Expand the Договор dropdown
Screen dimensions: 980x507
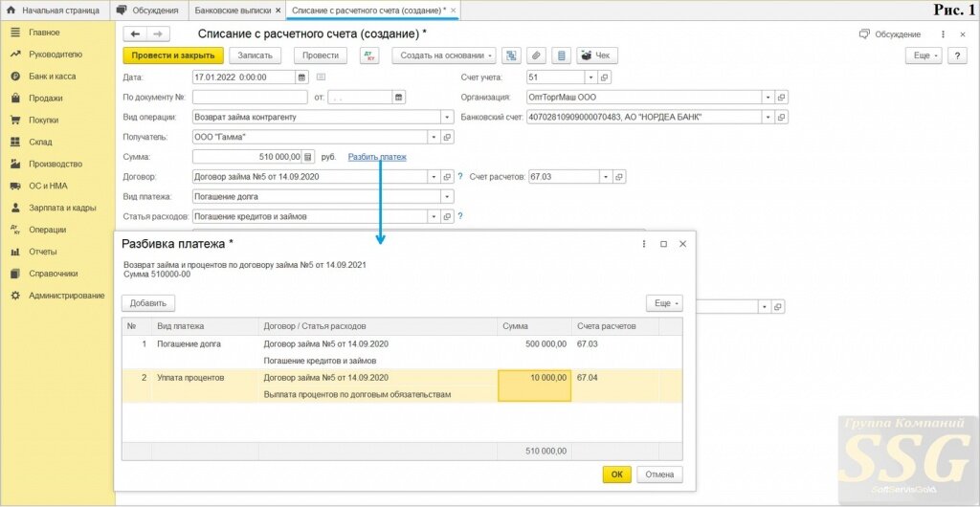pos(434,177)
